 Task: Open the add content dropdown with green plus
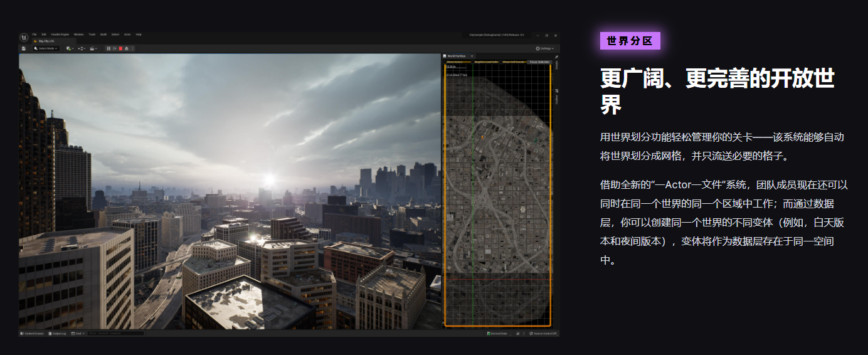tap(70, 48)
